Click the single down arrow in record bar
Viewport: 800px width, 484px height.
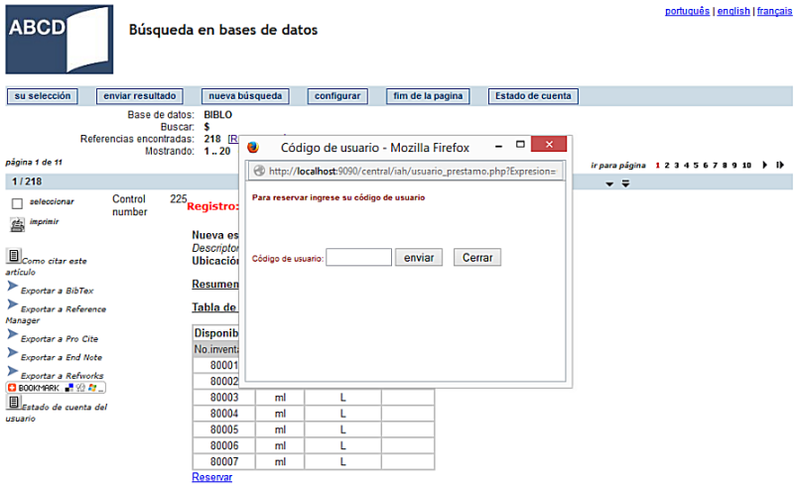click(x=609, y=184)
